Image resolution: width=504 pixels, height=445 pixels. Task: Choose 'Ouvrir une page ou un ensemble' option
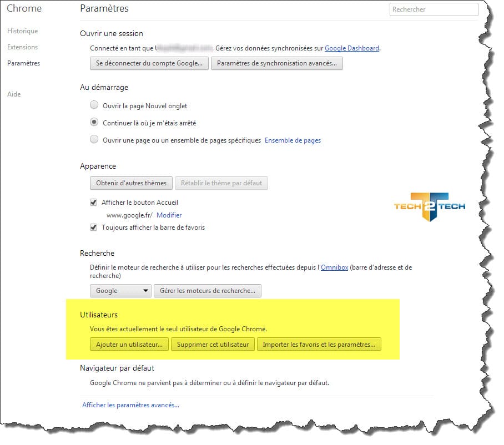(94, 140)
